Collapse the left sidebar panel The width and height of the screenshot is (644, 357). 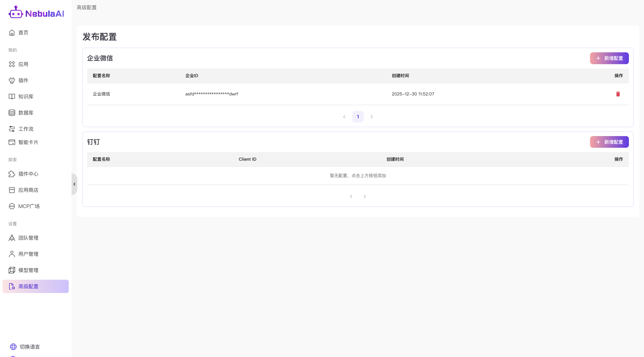(x=74, y=184)
